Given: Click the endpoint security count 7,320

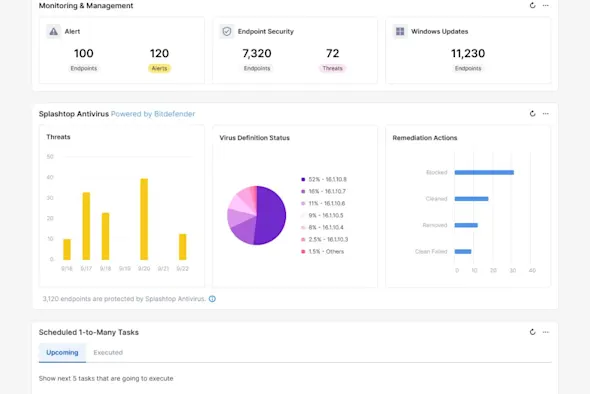Looking at the screenshot, I should [x=257, y=53].
